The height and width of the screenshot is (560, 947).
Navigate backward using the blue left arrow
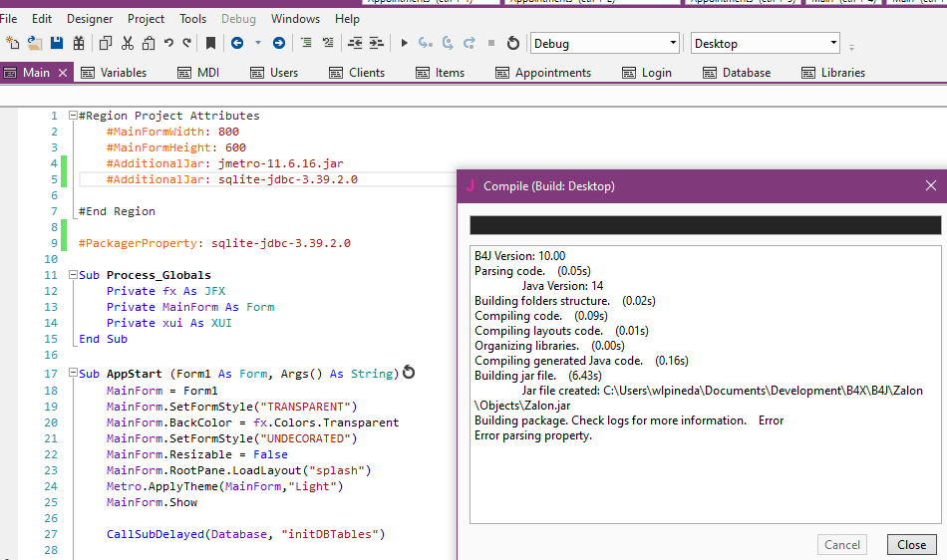[x=237, y=43]
